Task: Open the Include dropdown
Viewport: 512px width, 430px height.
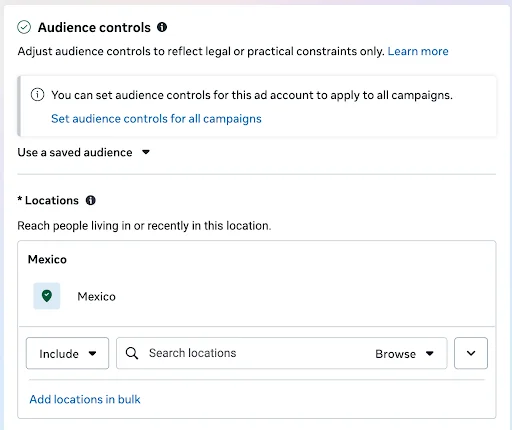Action: click(x=67, y=353)
